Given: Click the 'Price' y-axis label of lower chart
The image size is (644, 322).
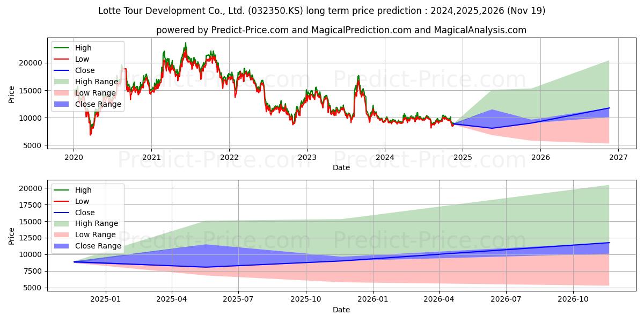Looking at the screenshot, I should 12,236.
